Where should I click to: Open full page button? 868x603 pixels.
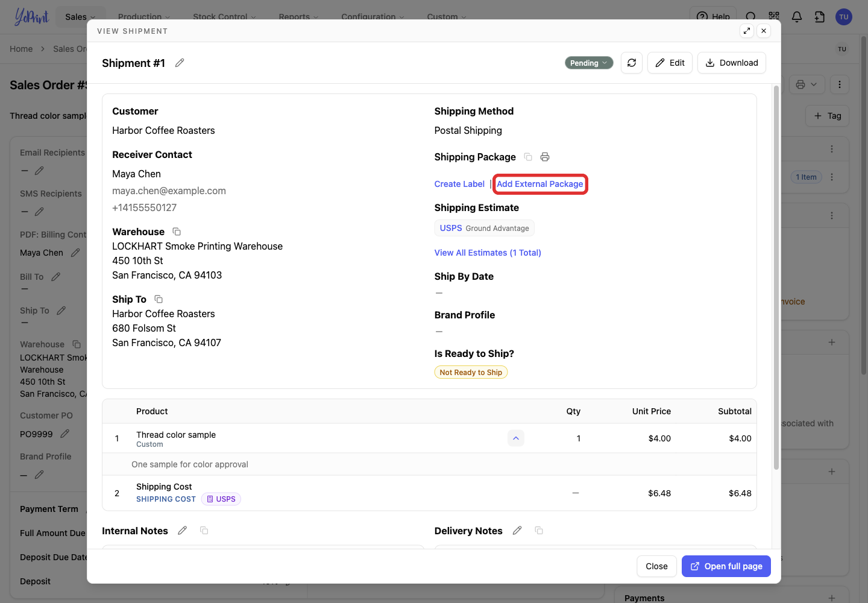[x=726, y=566]
